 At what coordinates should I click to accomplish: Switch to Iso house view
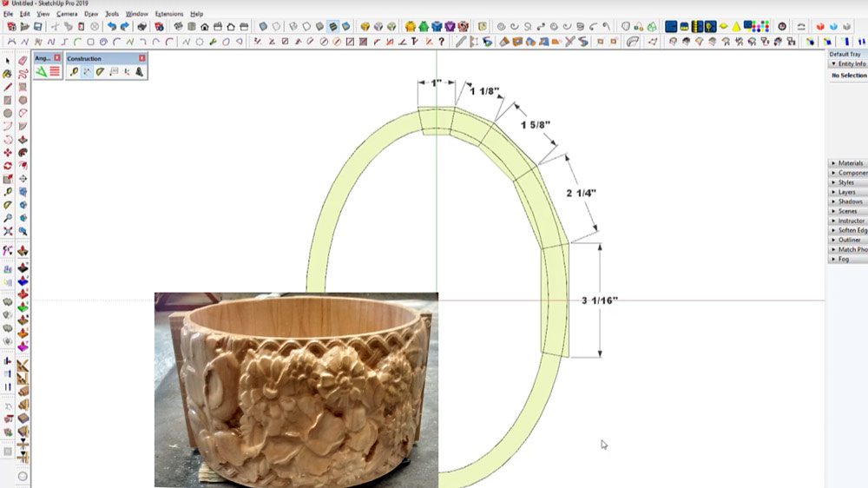coord(178,27)
